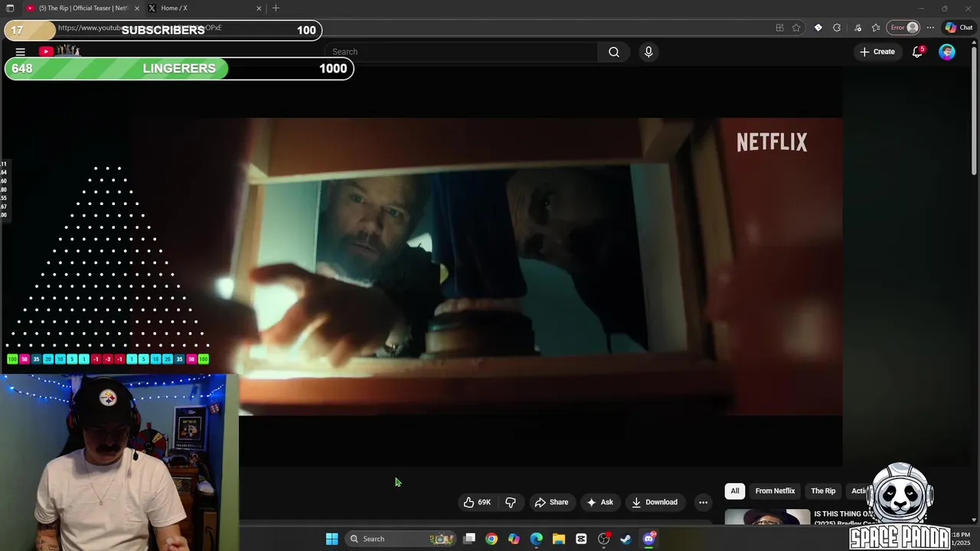Image resolution: width=980 pixels, height=551 pixels.
Task: Focus the YouTube search field
Action: click(x=462, y=52)
